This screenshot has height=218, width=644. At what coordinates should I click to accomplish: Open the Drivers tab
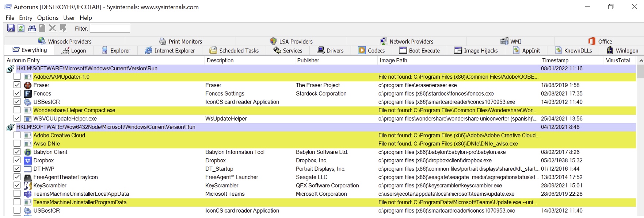coord(331,51)
